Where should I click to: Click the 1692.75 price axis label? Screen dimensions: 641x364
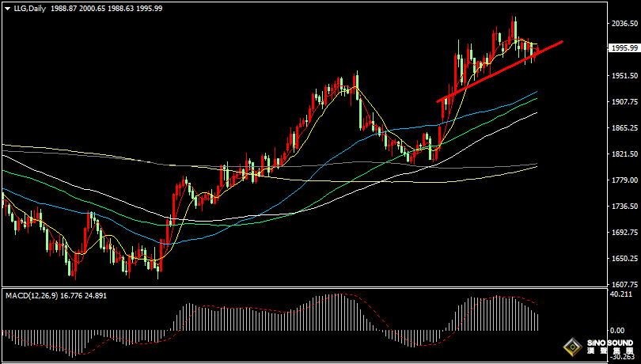pos(624,233)
